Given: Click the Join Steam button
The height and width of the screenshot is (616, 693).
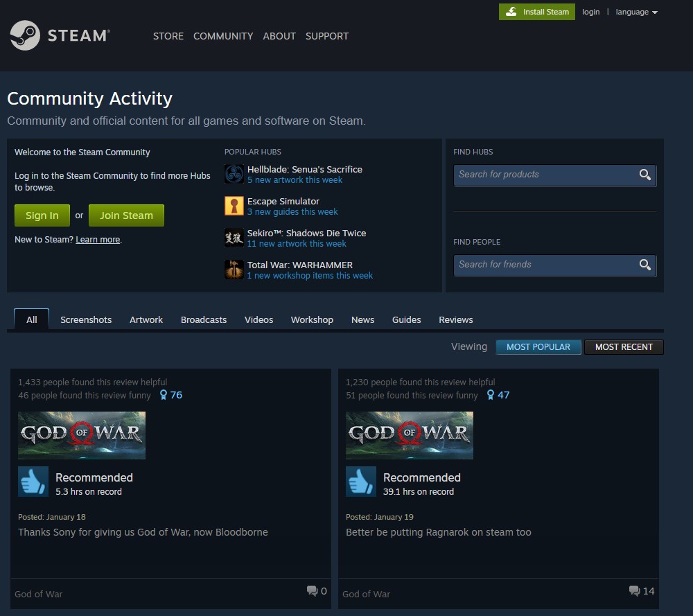Looking at the screenshot, I should click(x=126, y=215).
